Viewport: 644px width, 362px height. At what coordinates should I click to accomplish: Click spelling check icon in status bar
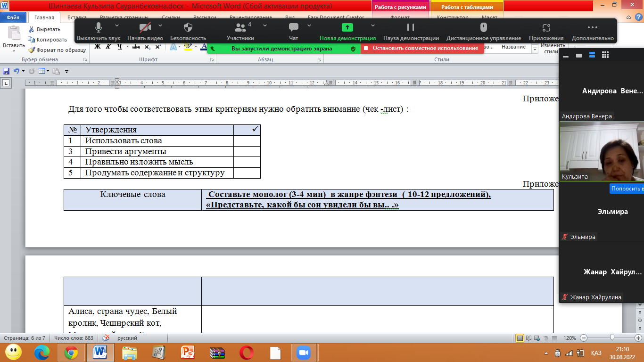pos(106,338)
